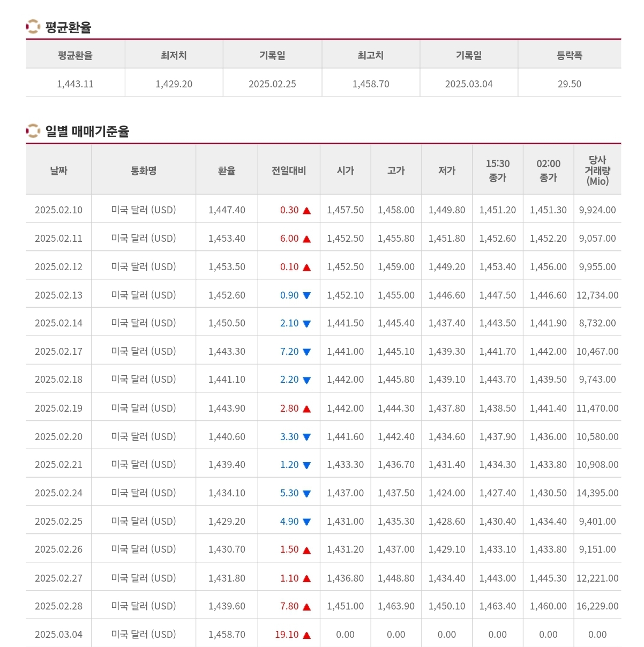The image size is (644, 647).
Task: Click the date cell 2025.02.27
Action: 58,578
